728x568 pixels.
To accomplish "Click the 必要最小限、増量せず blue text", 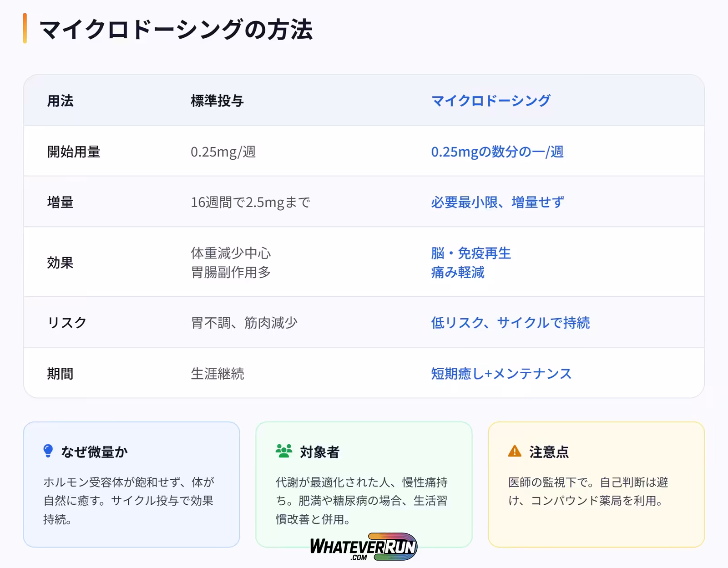I will 497,202.
